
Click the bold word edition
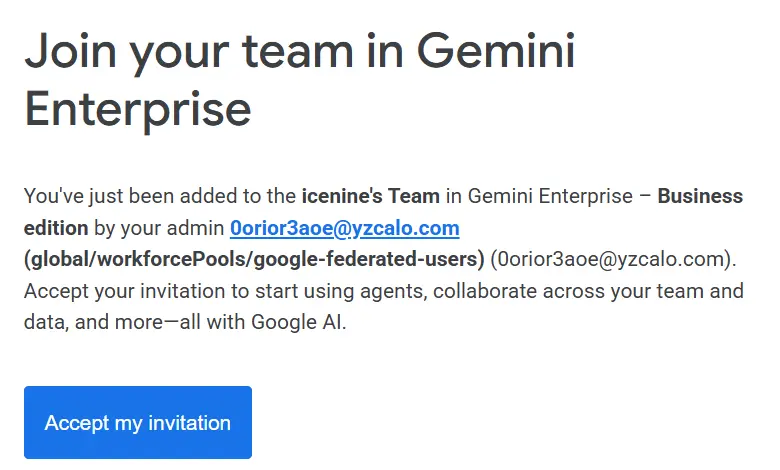pos(56,228)
